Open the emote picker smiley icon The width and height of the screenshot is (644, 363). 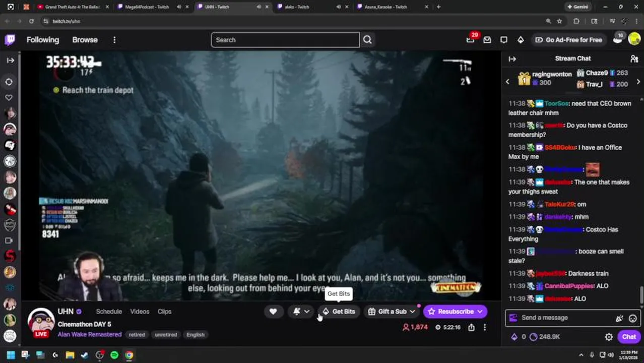[632, 318]
